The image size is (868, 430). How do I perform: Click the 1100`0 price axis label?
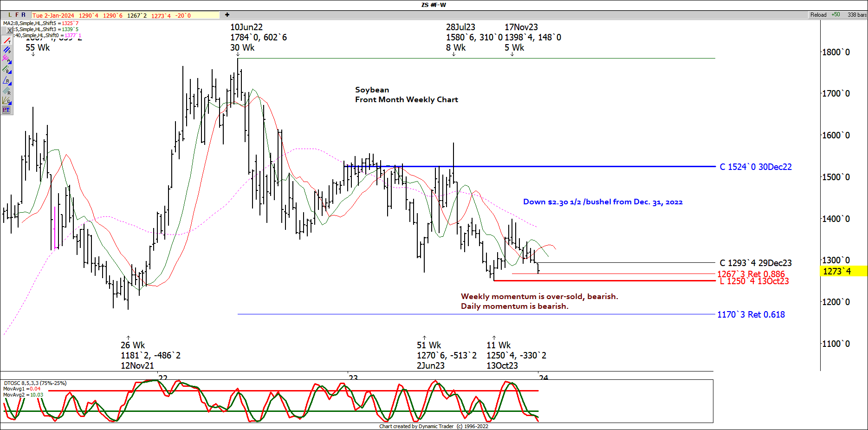click(836, 344)
